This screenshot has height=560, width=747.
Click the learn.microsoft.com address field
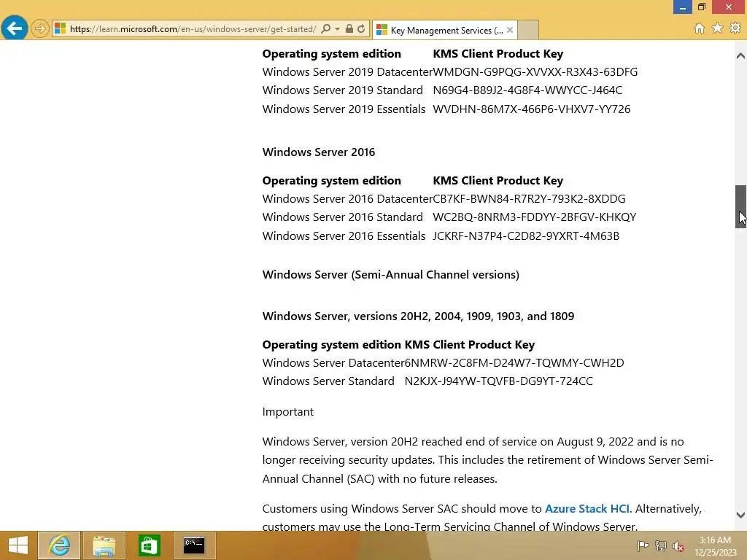click(193, 29)
